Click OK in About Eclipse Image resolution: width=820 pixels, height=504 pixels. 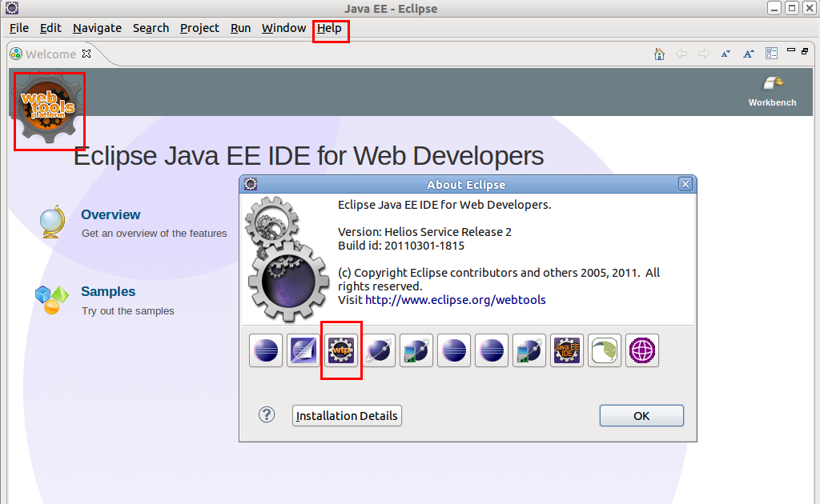641,416
